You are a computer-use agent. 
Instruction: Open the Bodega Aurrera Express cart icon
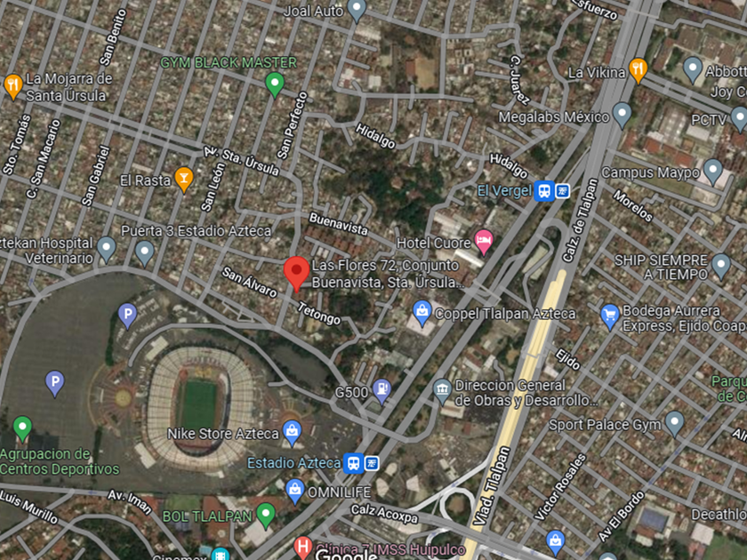610,317
